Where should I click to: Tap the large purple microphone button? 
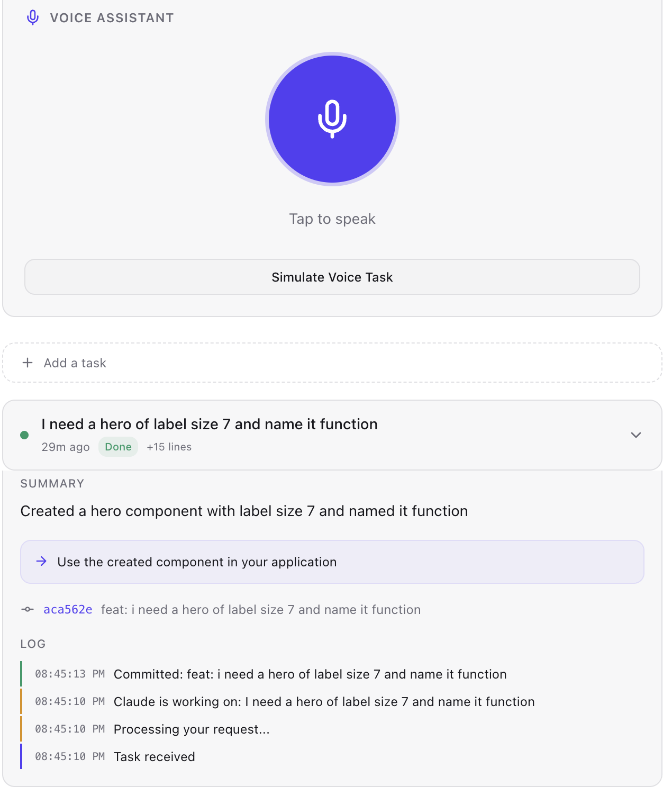pos(332,119)
